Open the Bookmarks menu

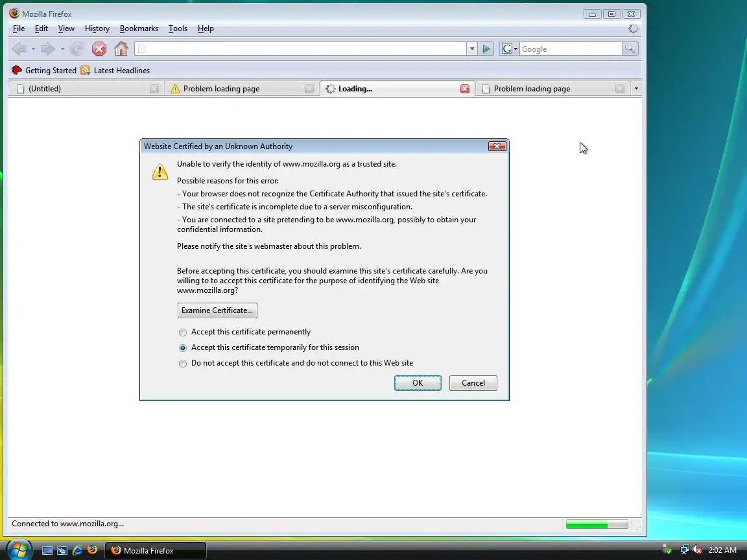coord(139,29)
